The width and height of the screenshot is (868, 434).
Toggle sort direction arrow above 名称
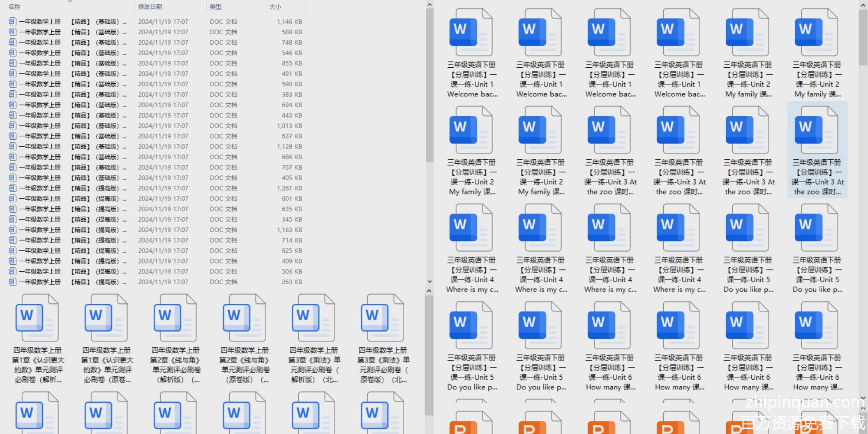(70, 2)
